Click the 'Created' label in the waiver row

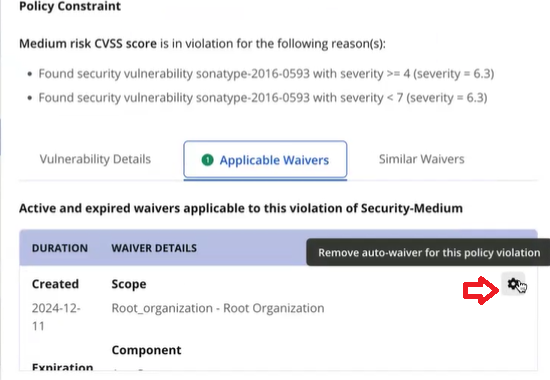55,284
